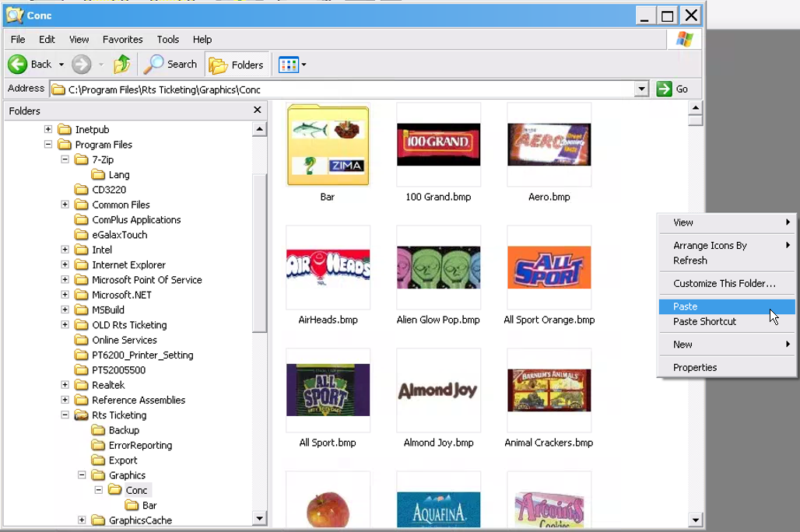Viewport: 800px width, 532px height.
Task: Select the Bar folder thumbnail
Action: pos(328,145)
